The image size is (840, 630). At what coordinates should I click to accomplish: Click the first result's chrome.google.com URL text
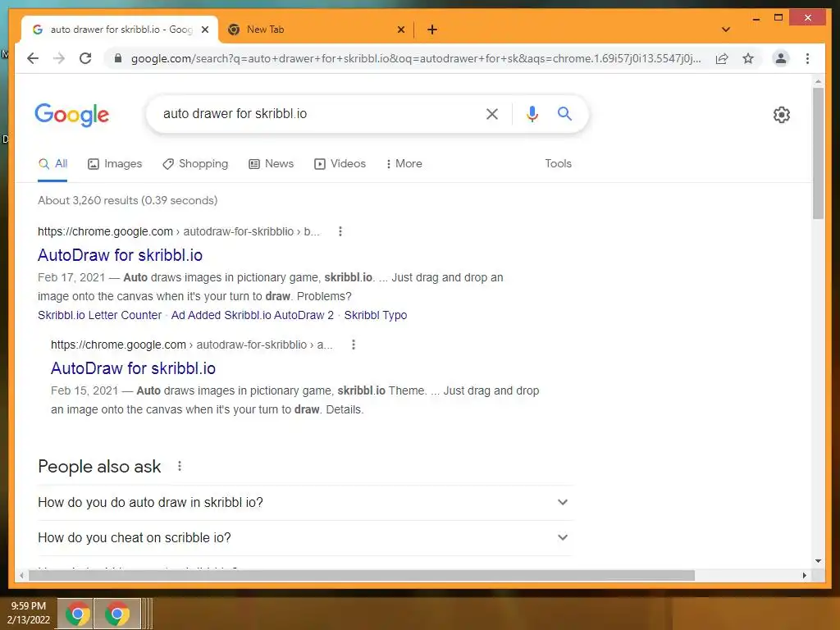(178, 231)
